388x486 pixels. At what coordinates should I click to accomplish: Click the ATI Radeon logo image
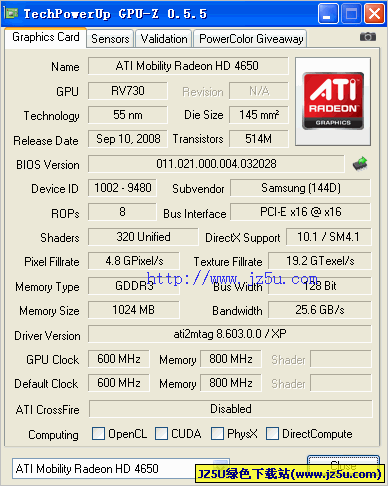tap(333, 101)
